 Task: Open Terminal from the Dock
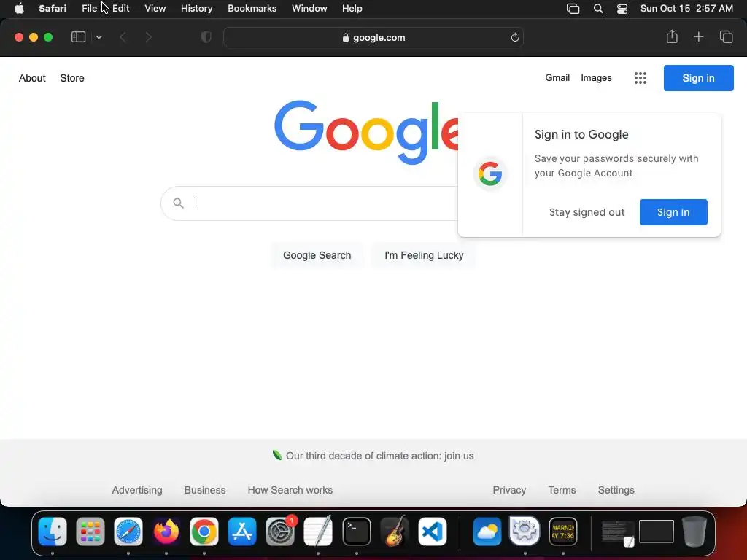coord(356,532)
